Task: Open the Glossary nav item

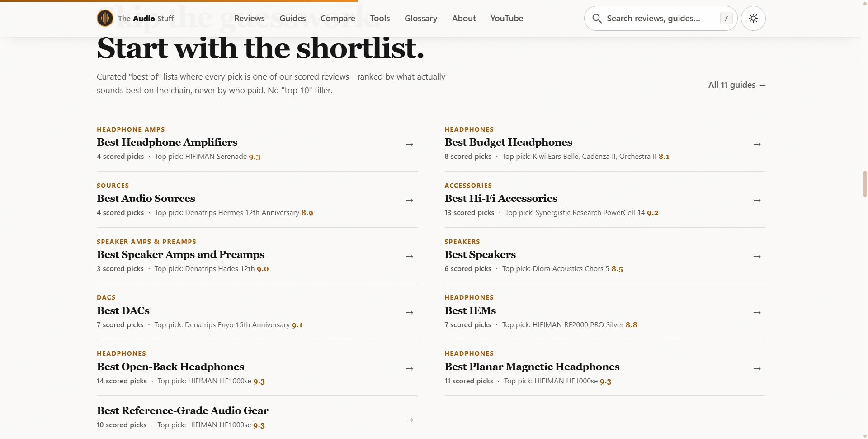Action: (x=421, y=18)
